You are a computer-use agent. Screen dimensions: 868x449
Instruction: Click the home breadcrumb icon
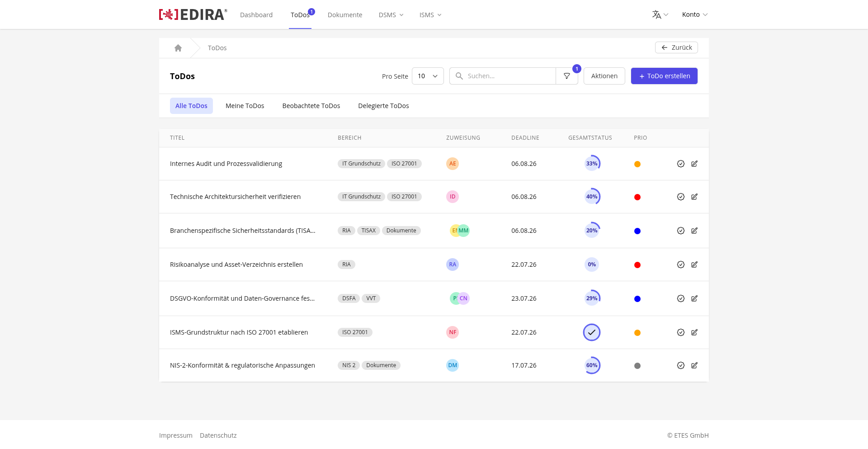[x=178, y=48]
